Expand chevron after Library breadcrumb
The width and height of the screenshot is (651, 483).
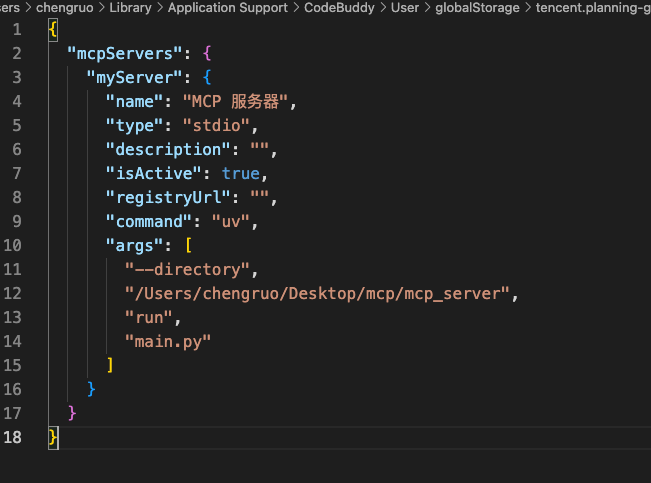click(x=160, y=7)
